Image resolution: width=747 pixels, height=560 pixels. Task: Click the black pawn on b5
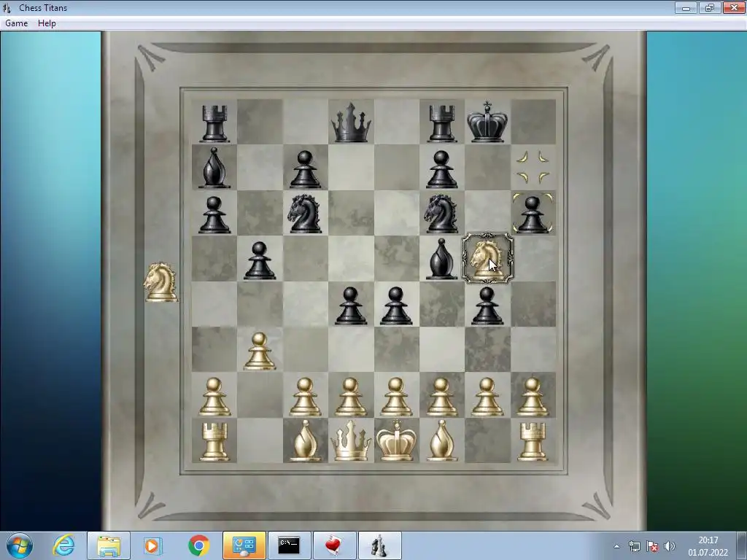point(260,260)
